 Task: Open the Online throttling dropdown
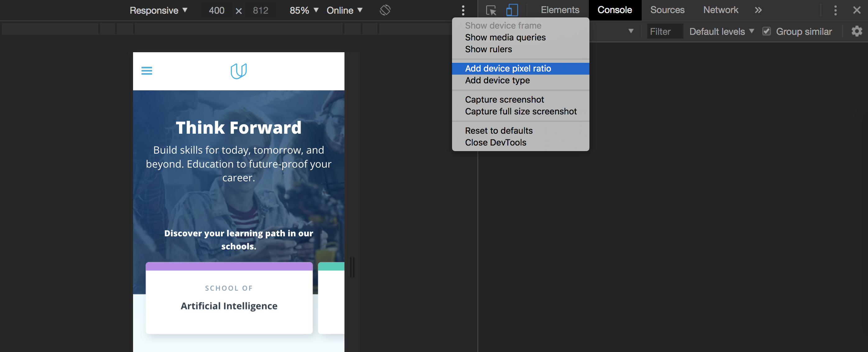pos(344,10)
